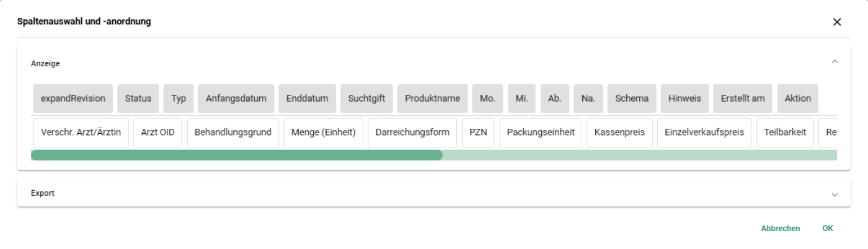Choose the Anfangsdatum column chip

click(236, 98)
